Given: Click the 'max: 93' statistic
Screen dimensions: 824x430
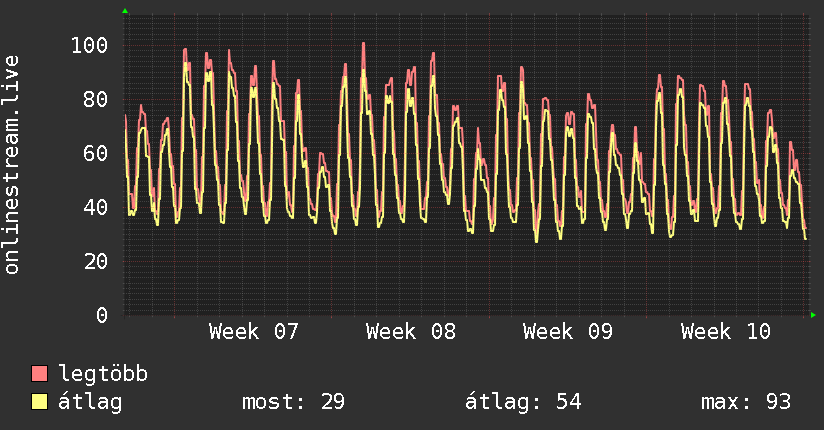Looking at the screenshot, I should [x=746, y=402].
